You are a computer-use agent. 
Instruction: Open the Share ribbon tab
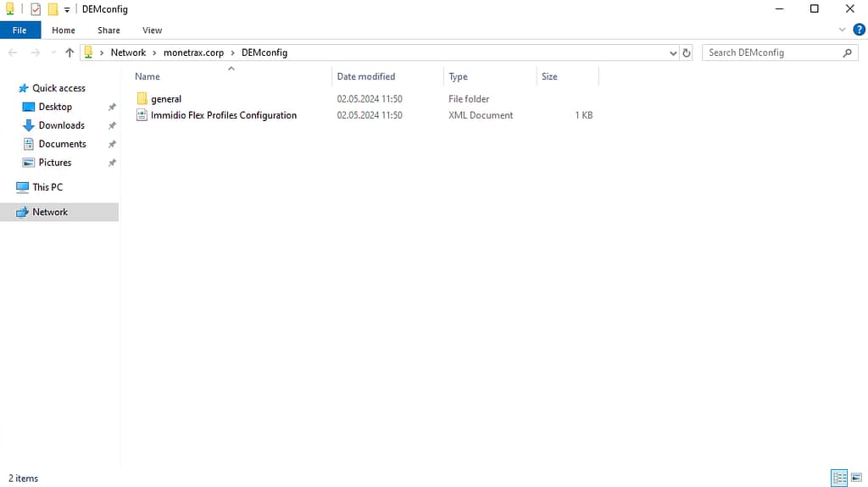pos(108,30)
